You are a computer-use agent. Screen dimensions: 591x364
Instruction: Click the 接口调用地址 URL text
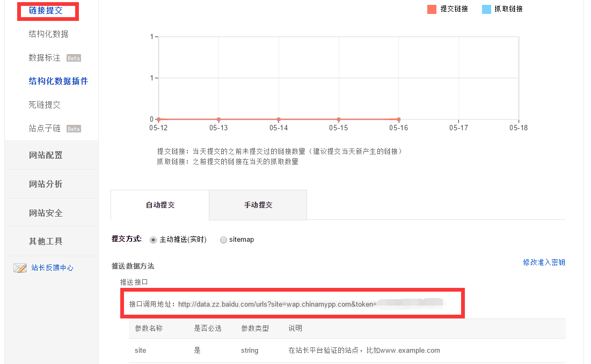click(278, 304)
